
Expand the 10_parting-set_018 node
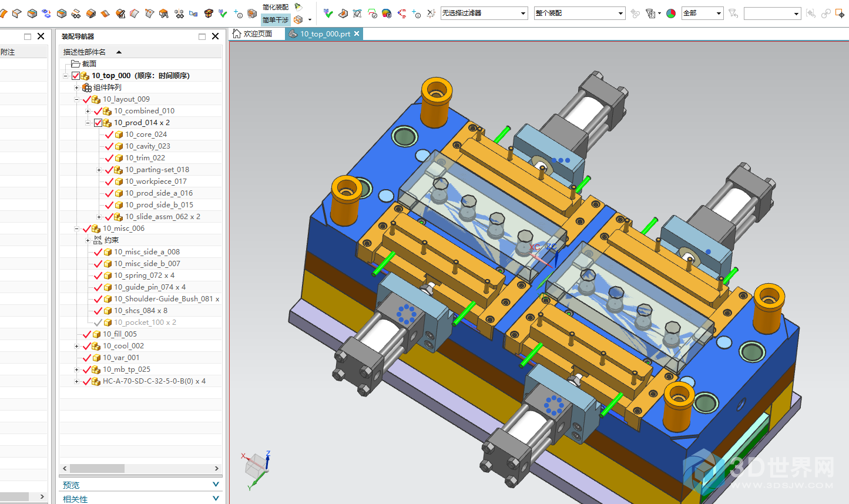(x=99, y=170)
